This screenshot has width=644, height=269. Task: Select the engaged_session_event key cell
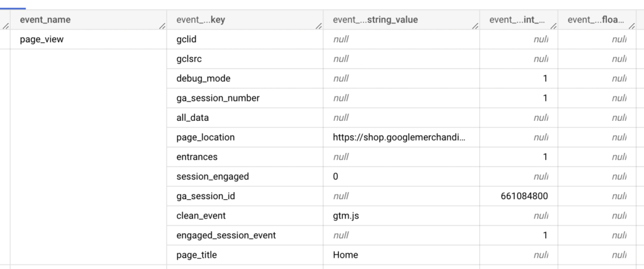point(245,235)
